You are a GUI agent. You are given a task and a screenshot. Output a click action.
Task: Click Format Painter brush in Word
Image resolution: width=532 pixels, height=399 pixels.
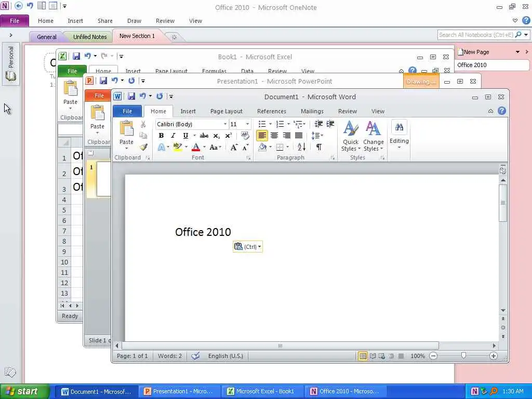pos(143,147)
